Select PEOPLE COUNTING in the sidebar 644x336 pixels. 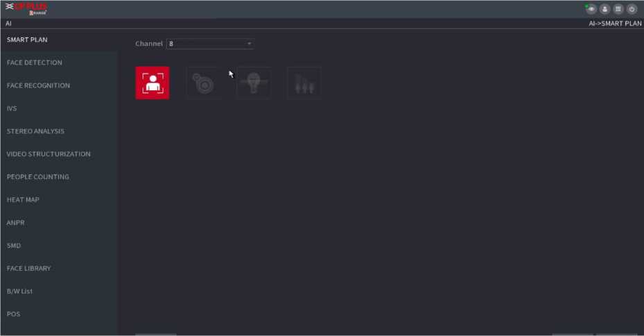(38, 177)
